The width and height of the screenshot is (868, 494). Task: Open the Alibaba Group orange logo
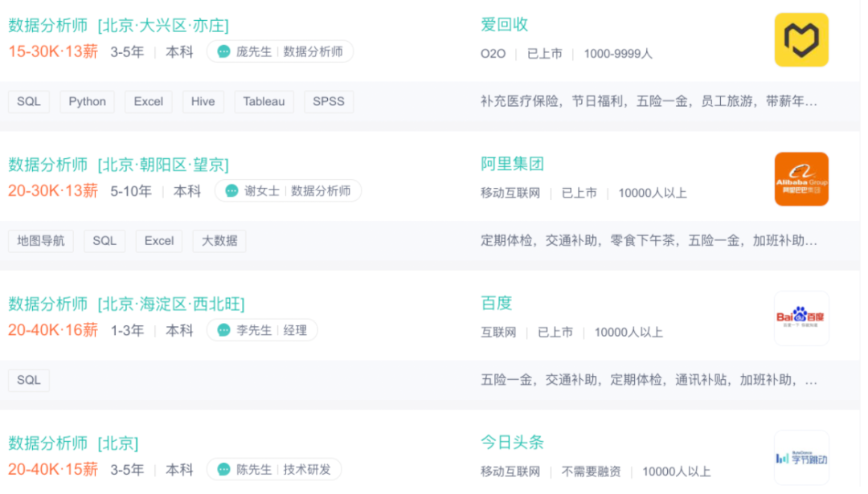coord(801,179)
